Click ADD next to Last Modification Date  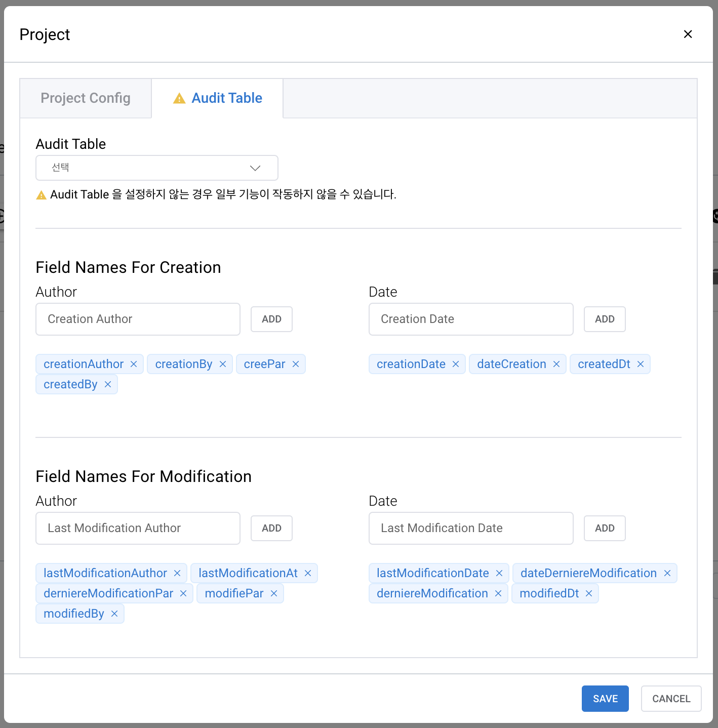(x=605, y=528)
